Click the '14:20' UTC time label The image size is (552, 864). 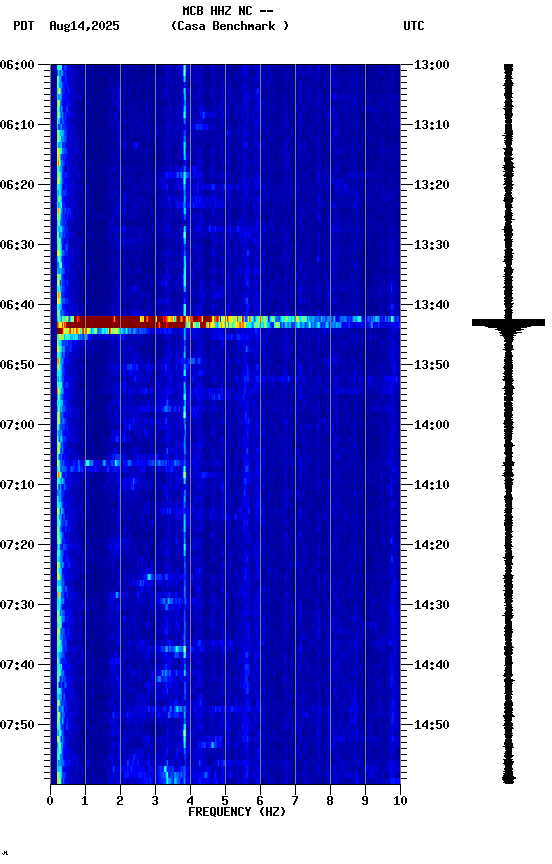(x=431, y=545)
